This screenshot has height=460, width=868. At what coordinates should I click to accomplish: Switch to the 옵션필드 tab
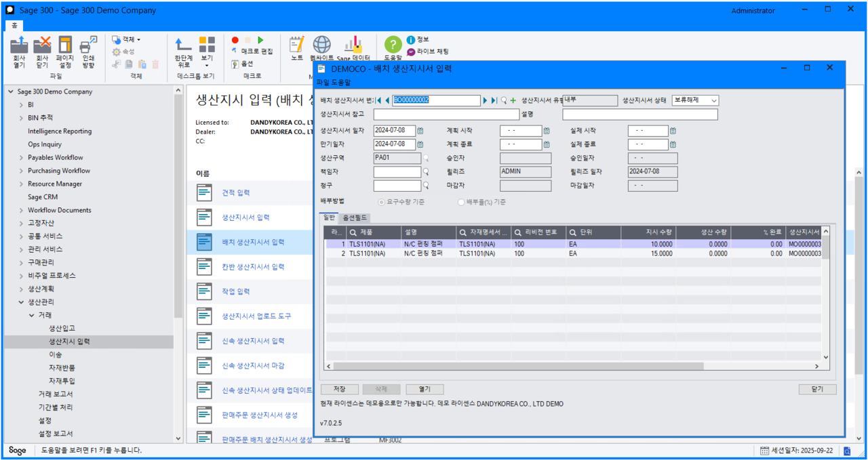(x=355, y=217)
